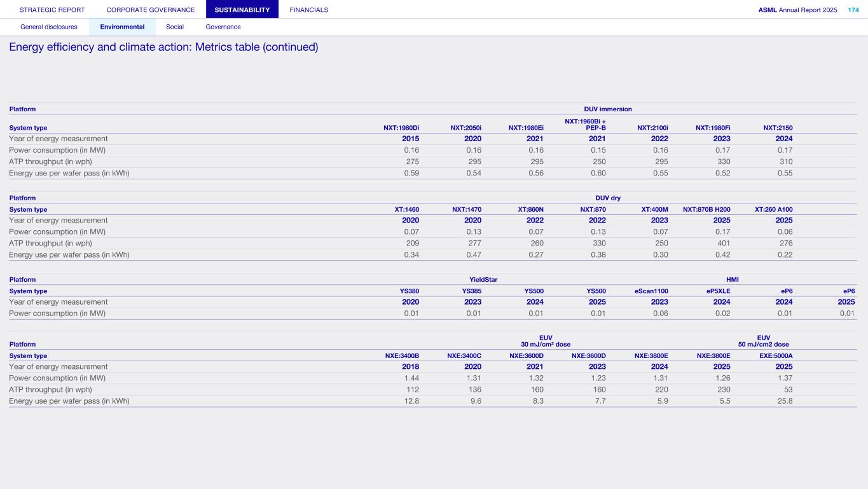This screenshot has height=489, width=868.
Task: Click the XT:260 A100 column header
Action: coord(773,209)
